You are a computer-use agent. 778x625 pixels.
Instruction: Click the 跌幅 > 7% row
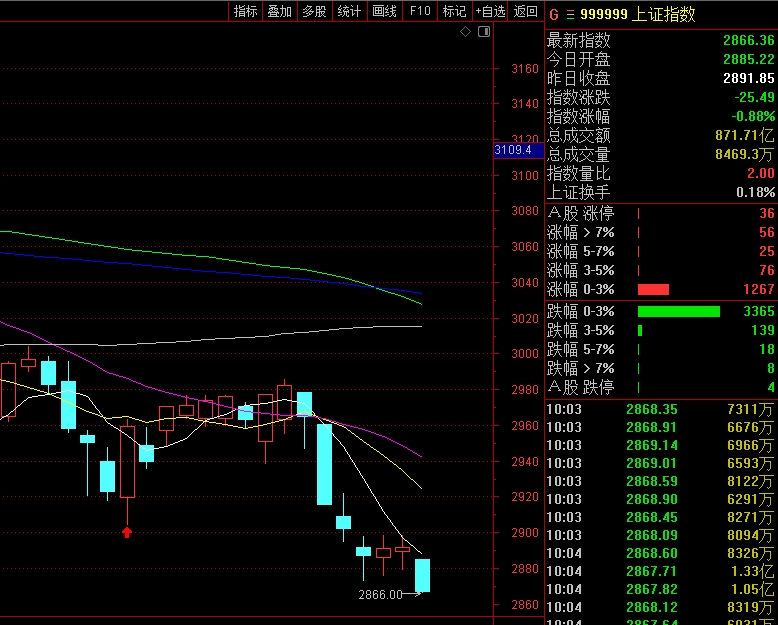tap(661, 368)
